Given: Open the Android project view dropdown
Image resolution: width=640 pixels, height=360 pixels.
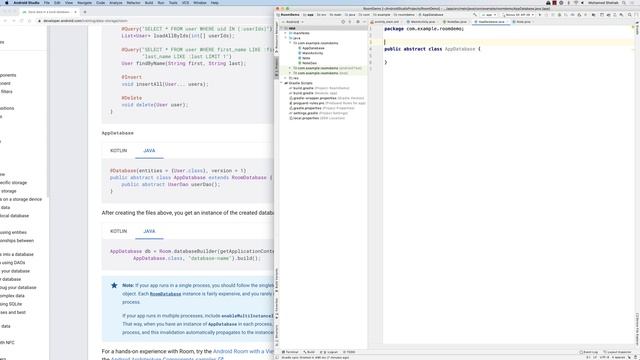Looking at the screenshot, I should tap(293, 22).
